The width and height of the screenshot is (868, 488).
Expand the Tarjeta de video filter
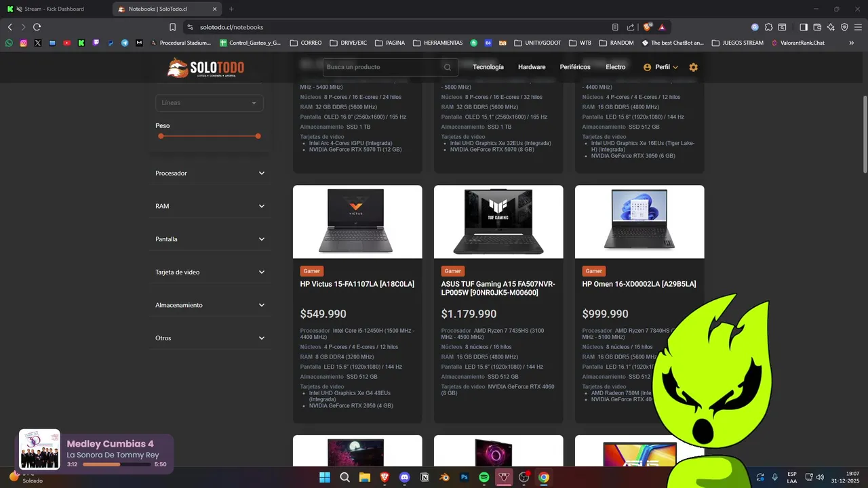pos(210,272)
